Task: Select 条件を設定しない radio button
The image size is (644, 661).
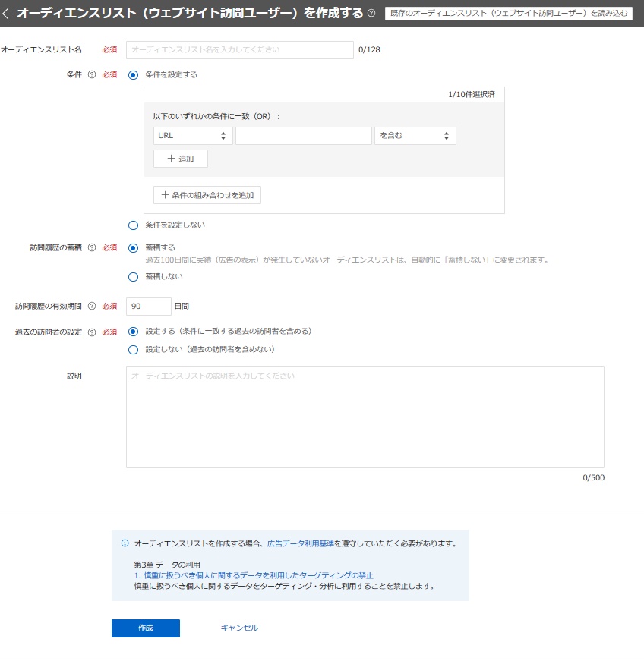Action: (x=134, y=225)
